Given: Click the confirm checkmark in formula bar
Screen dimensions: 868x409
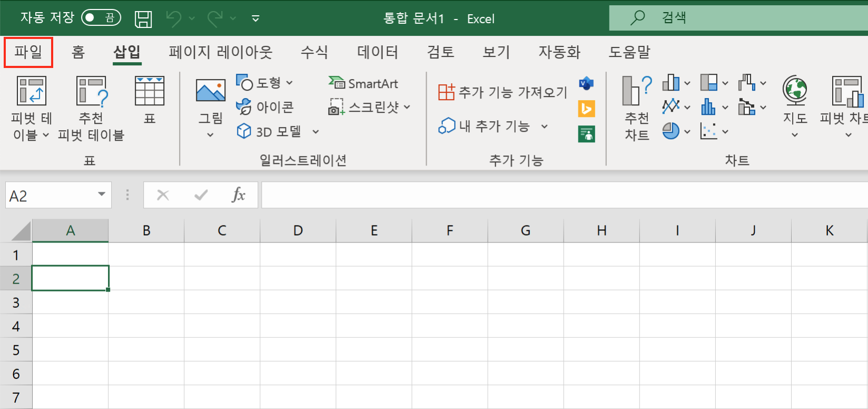Looking at the screenshot, I should click(201, 195).
